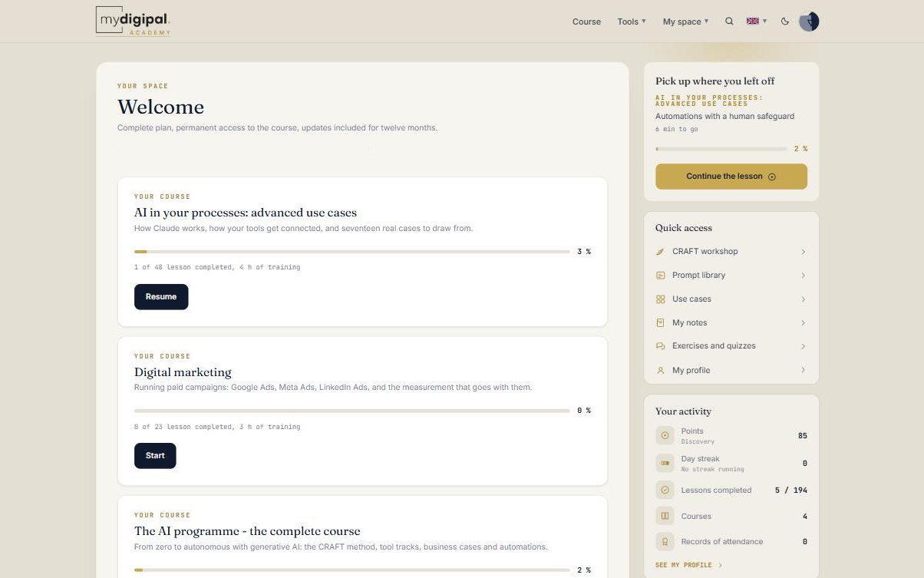
Task: Click chevron next to Exercises and quizzes
Action: (x=804, y=346)
